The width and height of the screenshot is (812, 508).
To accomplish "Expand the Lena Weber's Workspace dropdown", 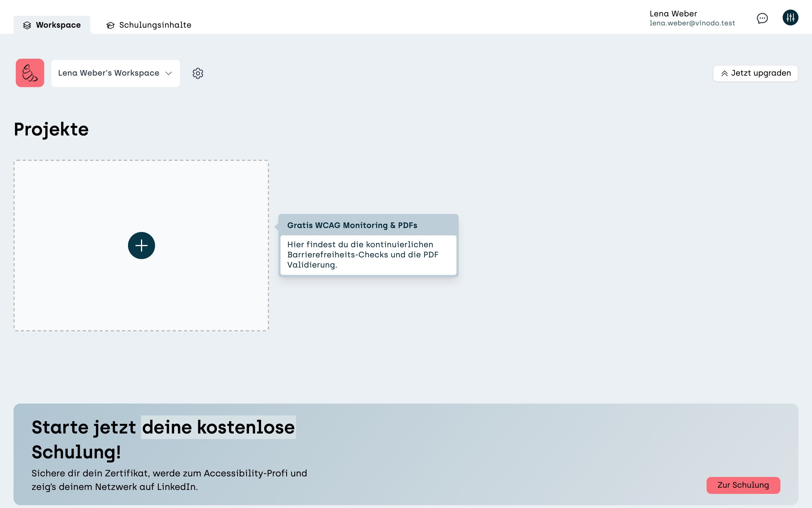I will tap(115, 73).
